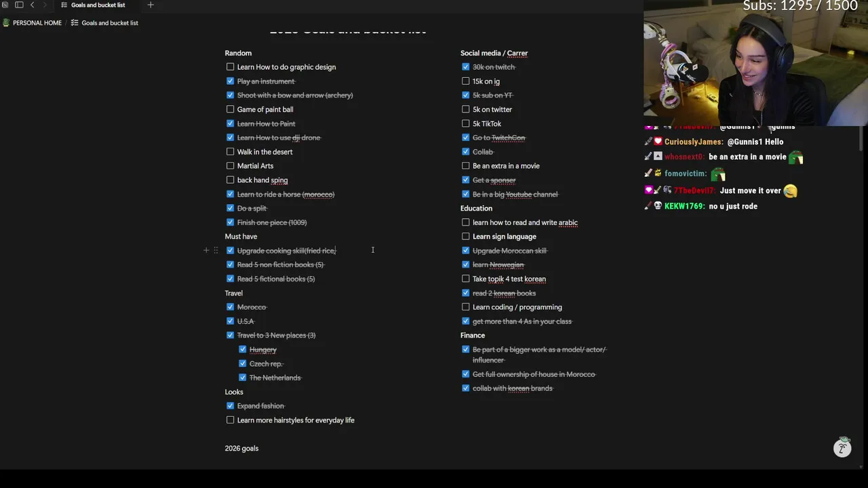Screen dimensions: 868x488
Task: Uncheck the Travel to 3 New places item
Action: pos(230,335)
